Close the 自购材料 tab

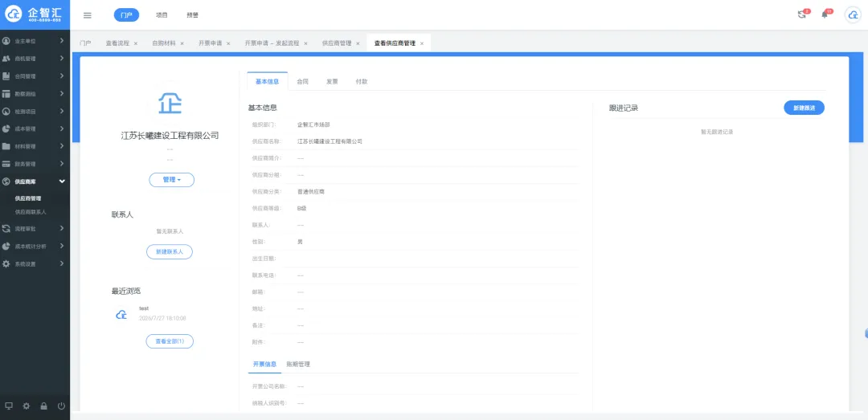click(x=182, y=43)
